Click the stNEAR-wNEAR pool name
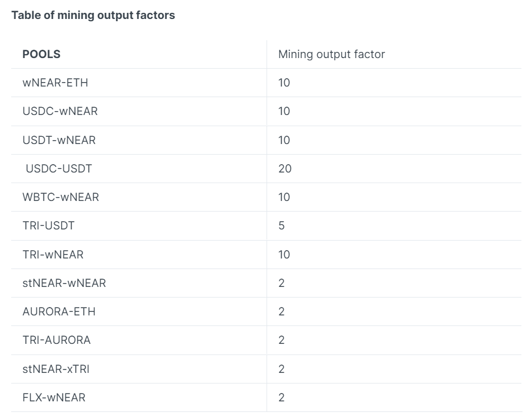This screenshot has height=417, width=532. (64, 284)
